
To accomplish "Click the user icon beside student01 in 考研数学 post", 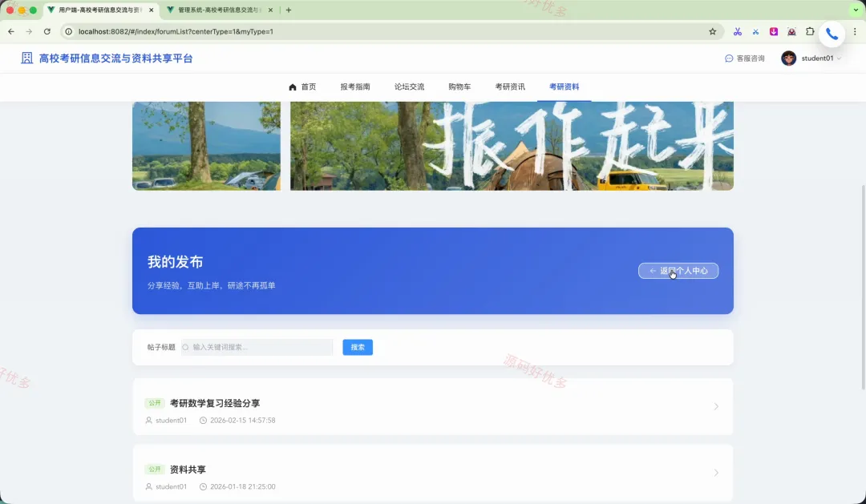I will pos(148,421).
